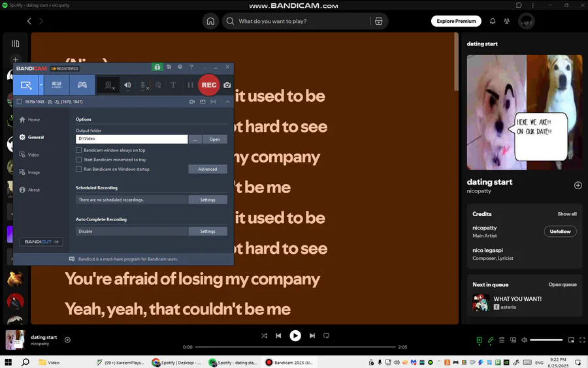Click the broadcast signal icon in Bandicam
This screenshot has width=588, height=368.
coord(213,101)
